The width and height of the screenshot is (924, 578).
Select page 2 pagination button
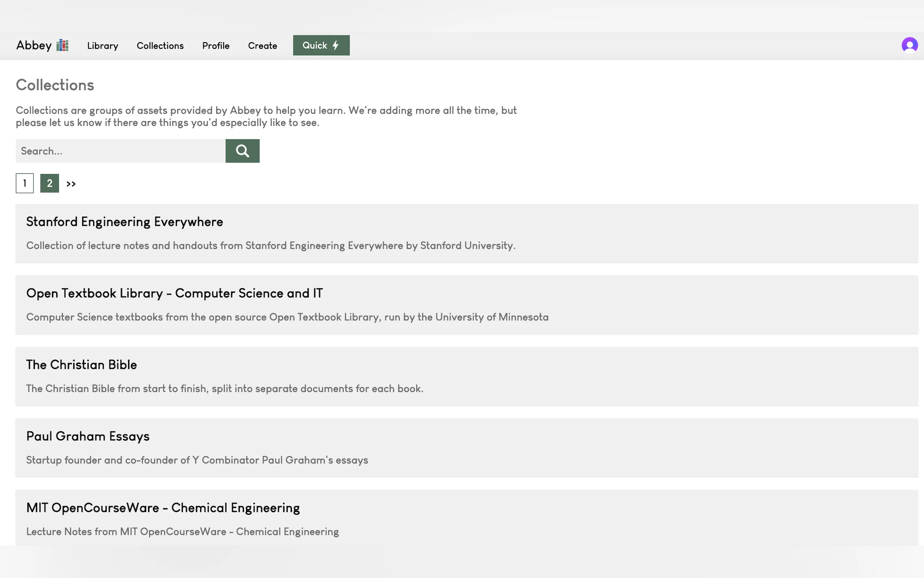pyautogui.click(x=50, y=183)
